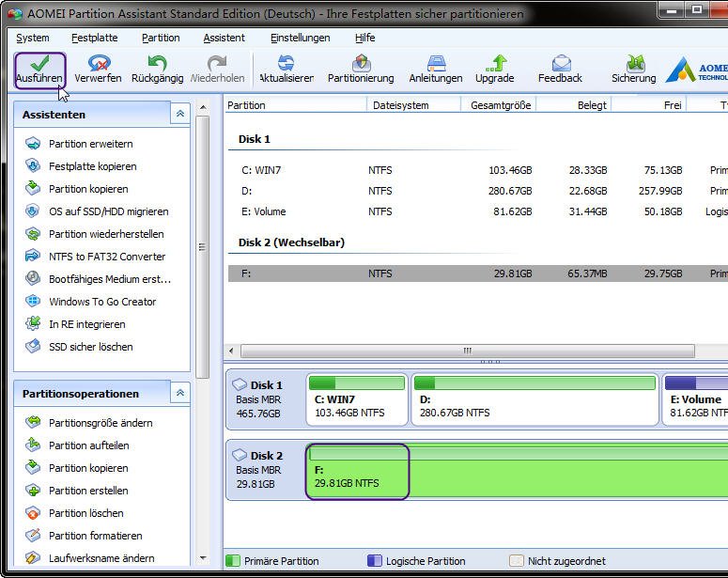Collapse the Assistenten panel

(x=180, y=114)
